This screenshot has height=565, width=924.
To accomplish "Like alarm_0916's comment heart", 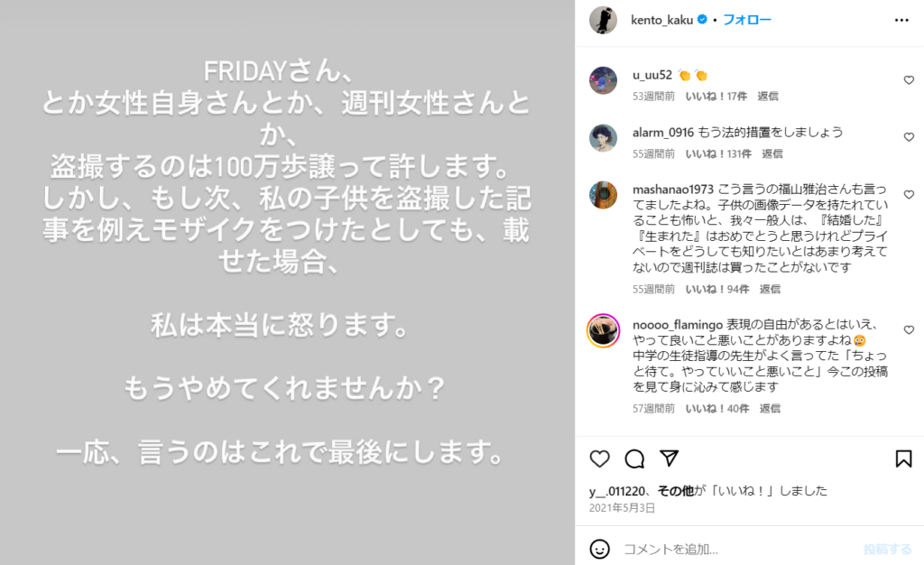I will (909, 137).
